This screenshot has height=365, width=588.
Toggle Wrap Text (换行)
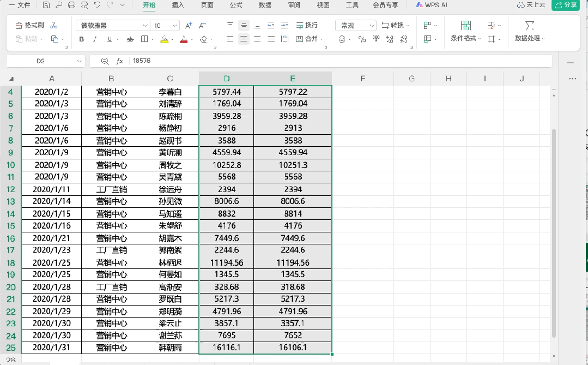coord(307,25)
